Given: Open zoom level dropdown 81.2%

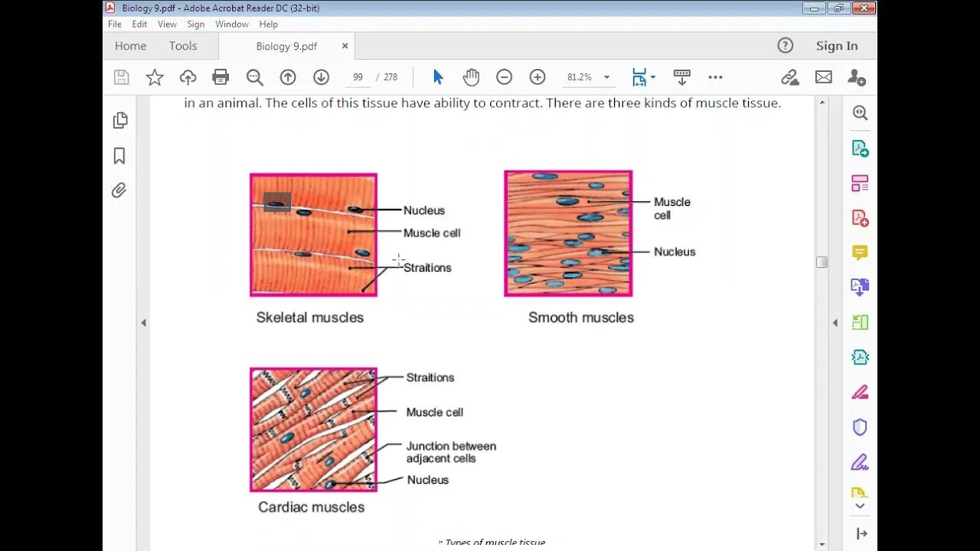Looking at the screenshot, I should 606,77.
